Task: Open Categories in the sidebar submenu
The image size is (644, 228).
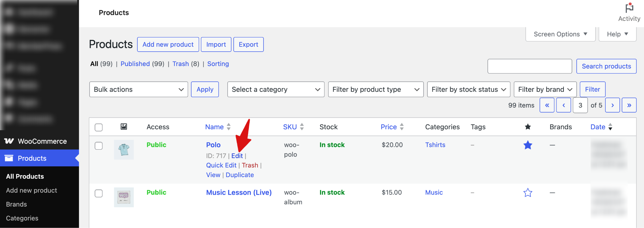Action: tap(22, 218)
